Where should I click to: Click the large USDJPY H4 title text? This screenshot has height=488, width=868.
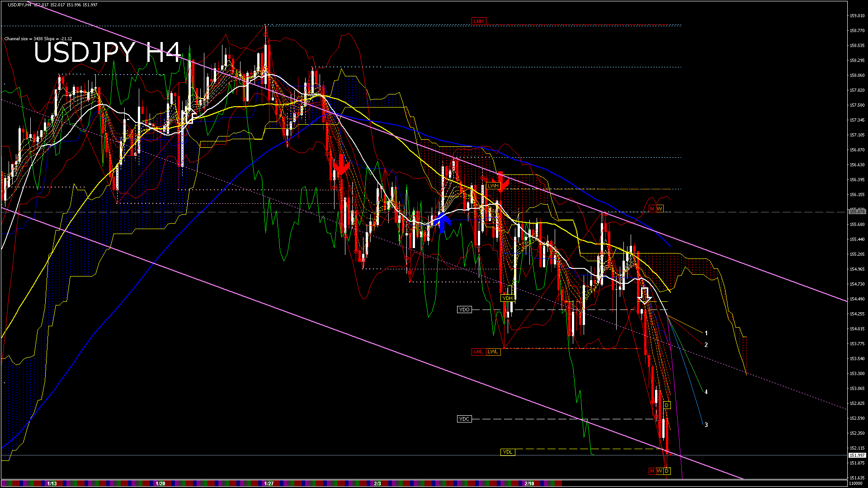108,52
